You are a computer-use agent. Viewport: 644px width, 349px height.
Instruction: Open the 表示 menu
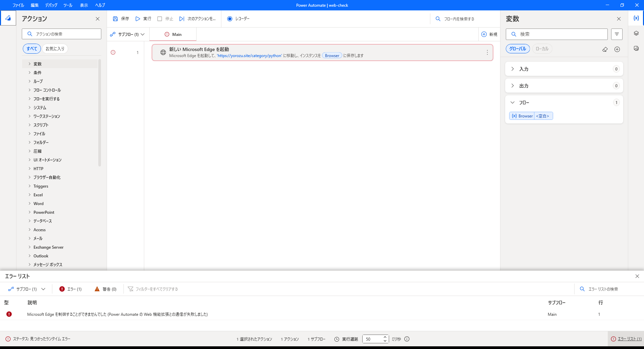coord(84,5)
